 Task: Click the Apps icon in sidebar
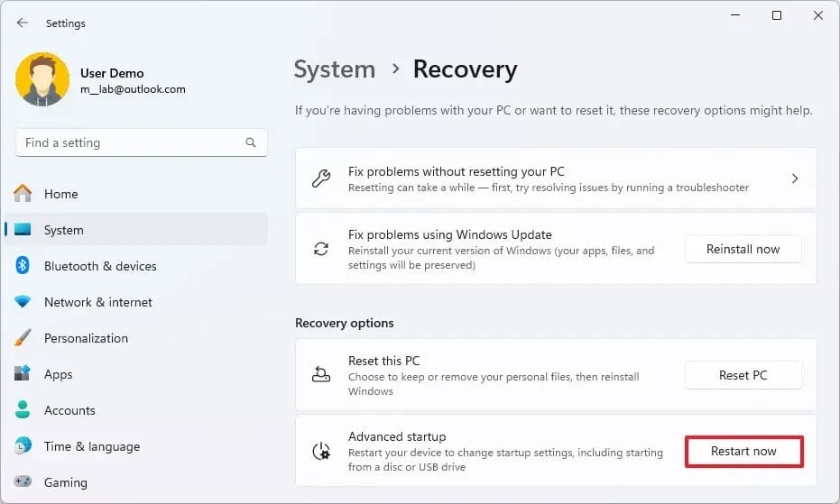point(23,373)
